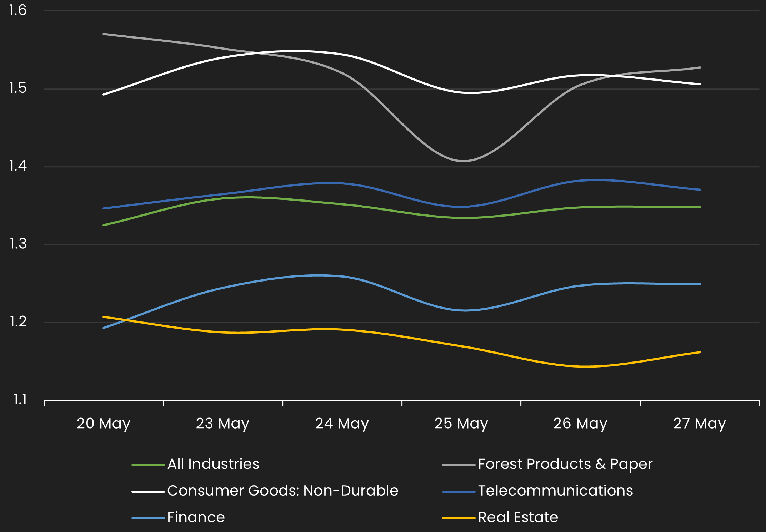The width and height of the screenshot is (766, 532).
Task: Click the All Industries legend label
Action: point(213,464)
